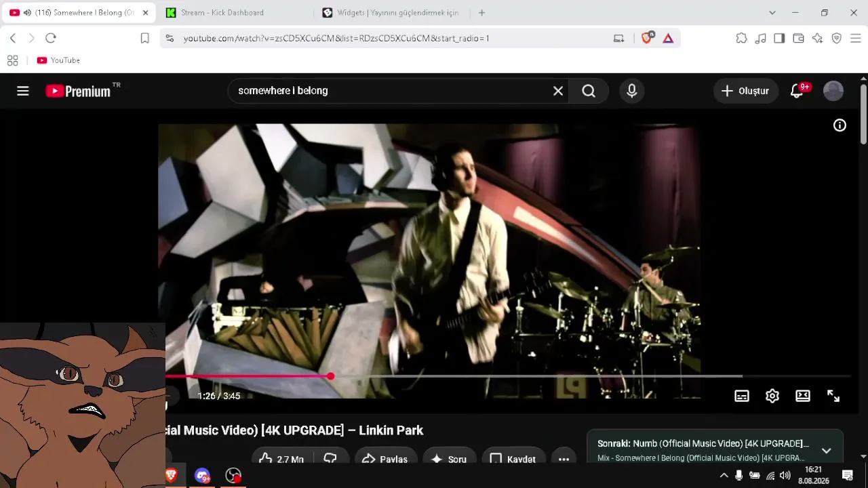The width and height of the screenshot is (868, 488).
Task: Open Brave Shields lion icon
Action: click(x=648, y=38)
